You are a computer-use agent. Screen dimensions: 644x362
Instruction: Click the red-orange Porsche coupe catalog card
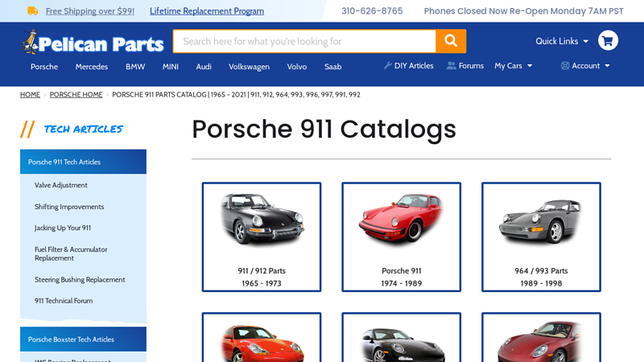click(x=261, y=337)
